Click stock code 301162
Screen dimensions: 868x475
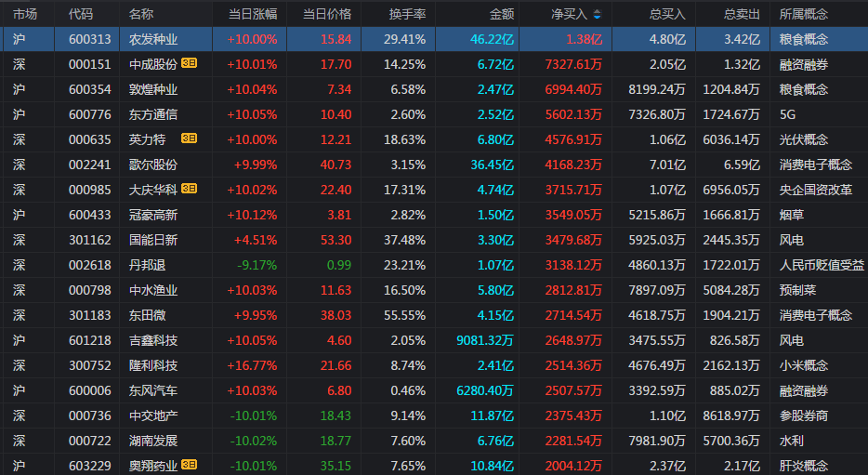pos(89,240)
